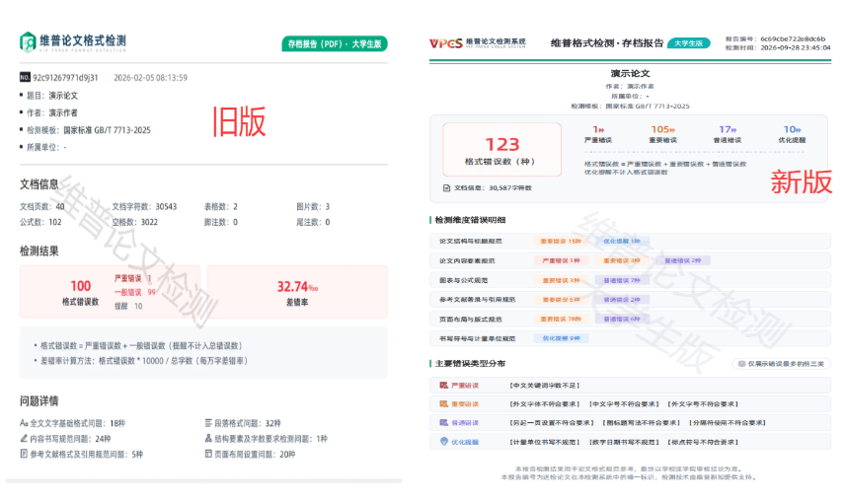Click the document icon of 参考文献格式及引用规范问题
This screenshot has width=846, height=504.
[x=24, y=454]
